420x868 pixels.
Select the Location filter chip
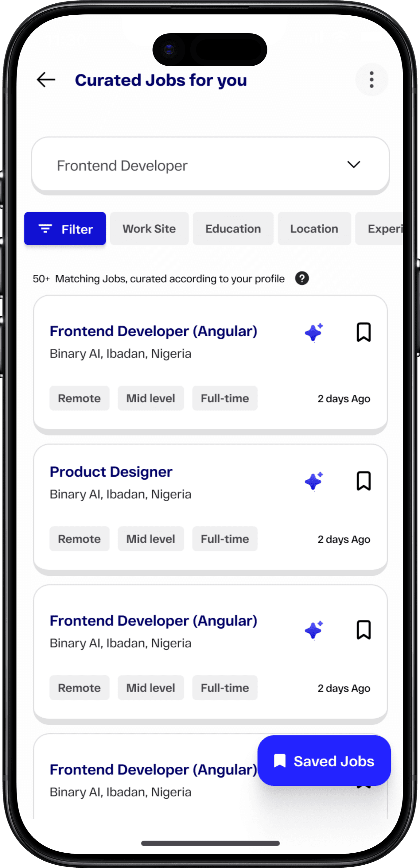tap(314, 229)
